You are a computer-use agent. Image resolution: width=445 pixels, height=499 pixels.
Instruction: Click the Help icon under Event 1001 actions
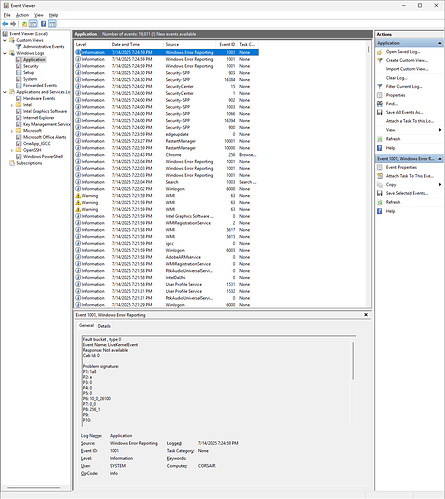pos(380,211)
